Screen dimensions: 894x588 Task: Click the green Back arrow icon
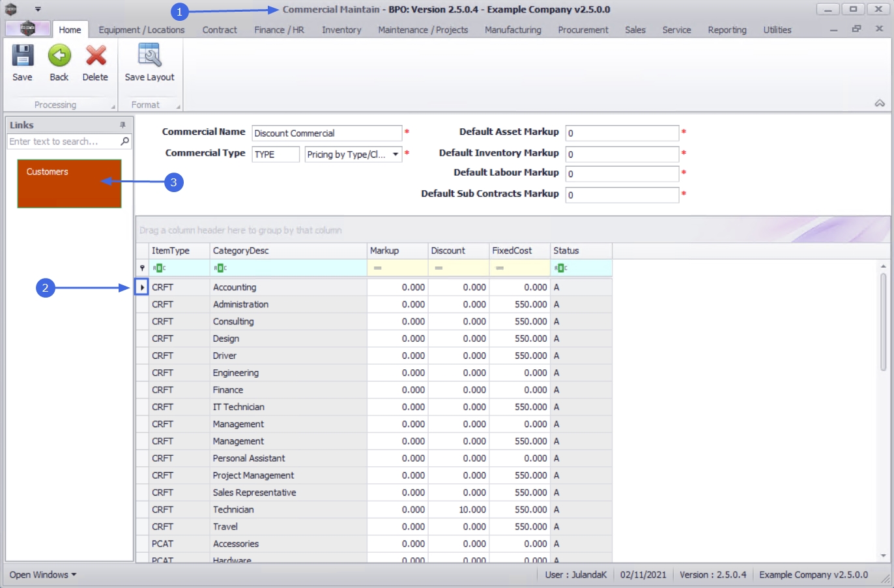[59, 57]
